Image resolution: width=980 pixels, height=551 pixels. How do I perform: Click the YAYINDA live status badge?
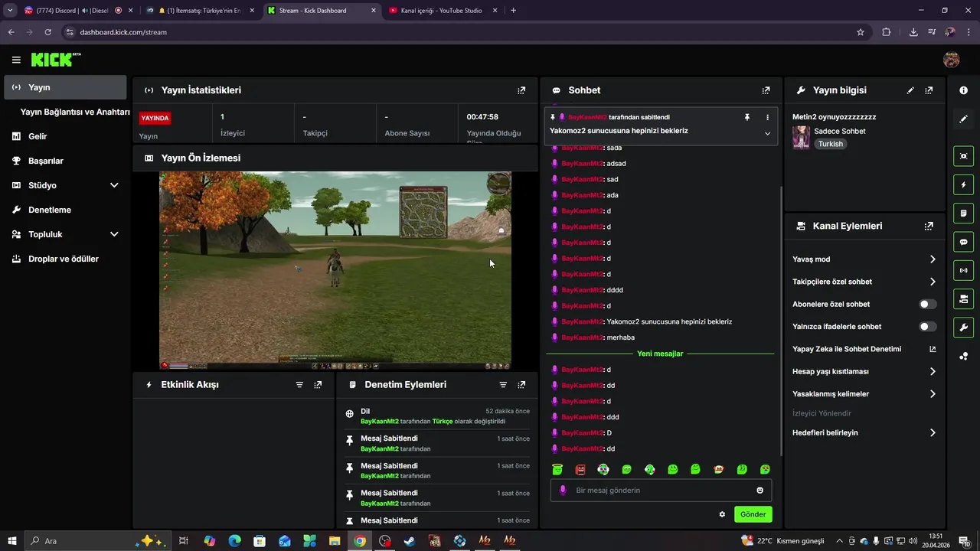pyautogui.click(x=155, y=118)
